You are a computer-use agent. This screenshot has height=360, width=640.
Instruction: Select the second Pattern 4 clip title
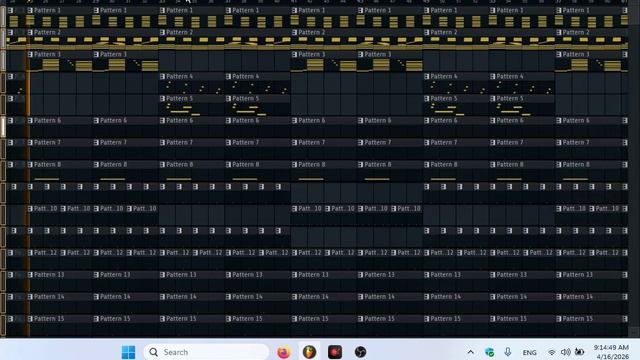pos(246,76)
